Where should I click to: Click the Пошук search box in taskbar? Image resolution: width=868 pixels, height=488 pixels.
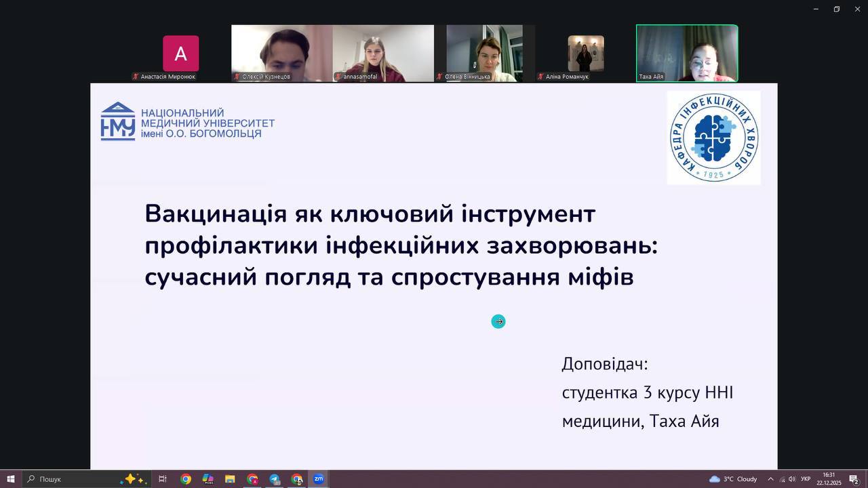(x=75, y=479)
